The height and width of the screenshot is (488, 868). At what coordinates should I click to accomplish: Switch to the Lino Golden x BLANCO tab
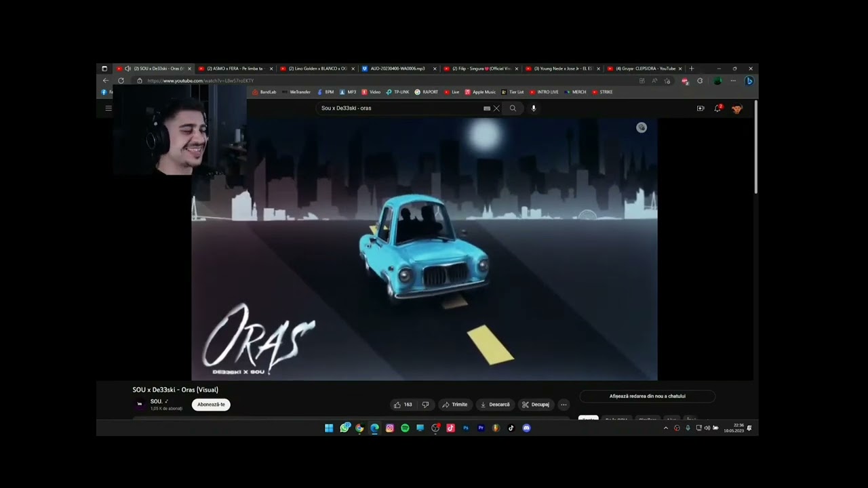pyautogui.click(x=317, y=68)
